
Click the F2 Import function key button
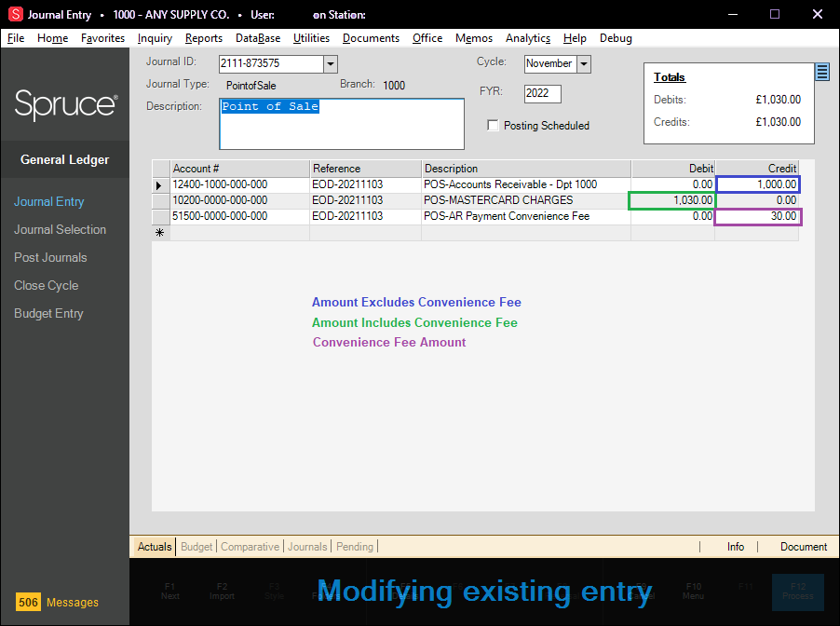tap(222, 592)
